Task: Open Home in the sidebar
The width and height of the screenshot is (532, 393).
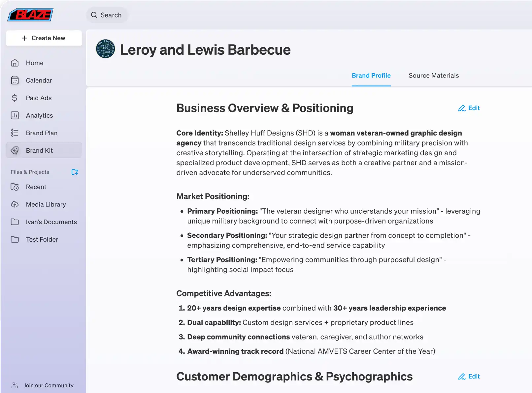Action: pyautogui.click(x=44, y=63)
